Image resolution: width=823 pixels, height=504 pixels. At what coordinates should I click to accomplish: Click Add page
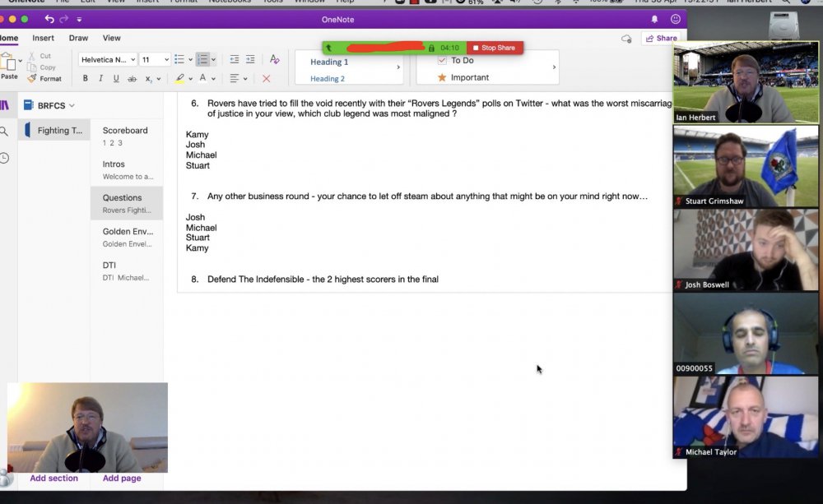[122, 479]
